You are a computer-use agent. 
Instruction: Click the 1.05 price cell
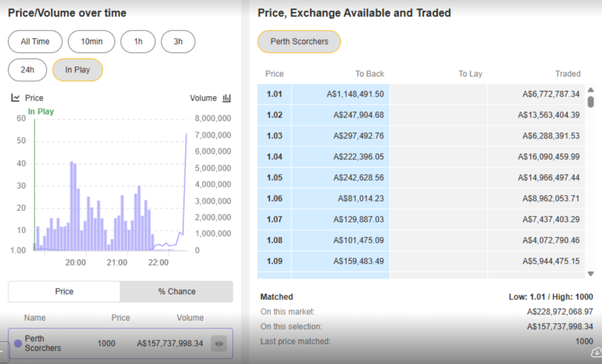point(274,178)
